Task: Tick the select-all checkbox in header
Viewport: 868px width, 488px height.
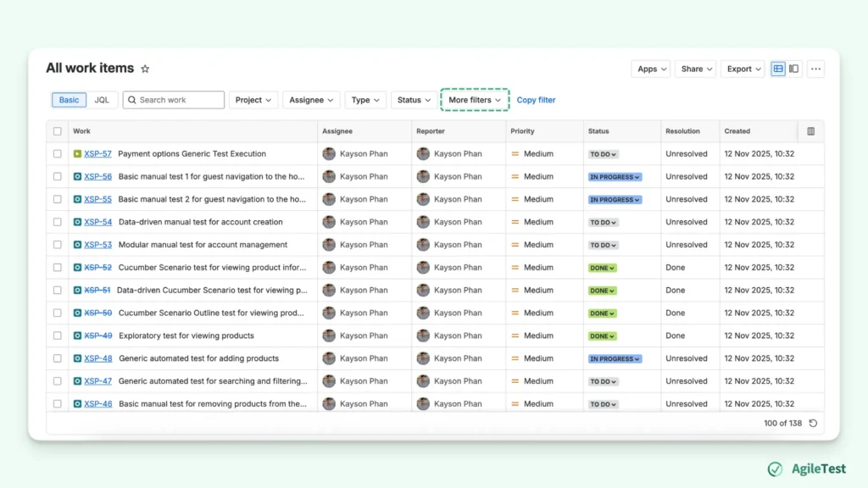Action: tap(58, 131)
